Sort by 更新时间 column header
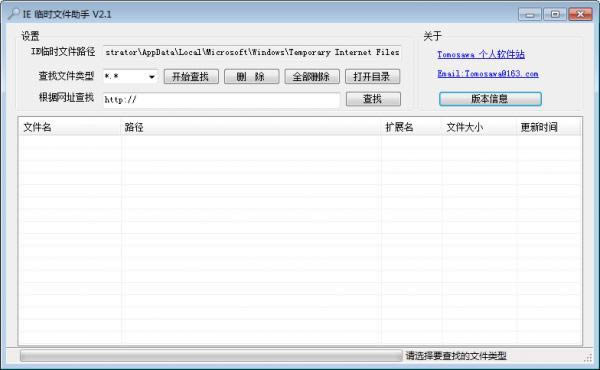600x370 pixels. click(x=549, y=127)
